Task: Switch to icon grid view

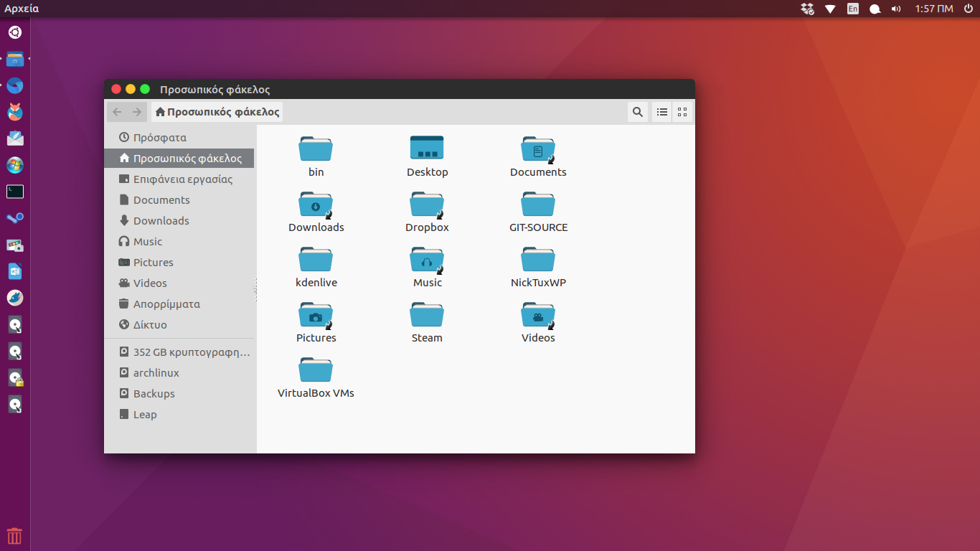Action: coord(682,112)
